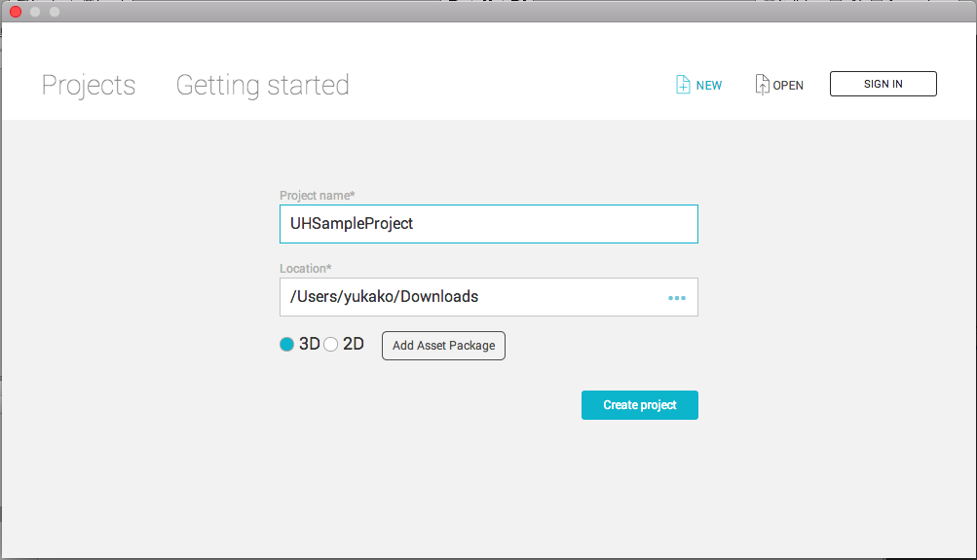Image resolution: width=977 pixels, height=560 pixels.
Task: Click the gray zoom window button
Action: tap(55, 12)
